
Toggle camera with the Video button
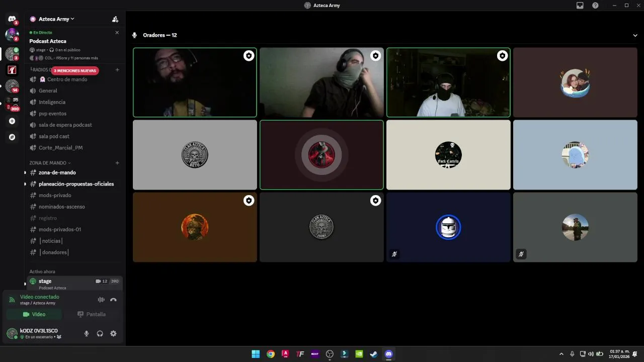coord(34,314)
